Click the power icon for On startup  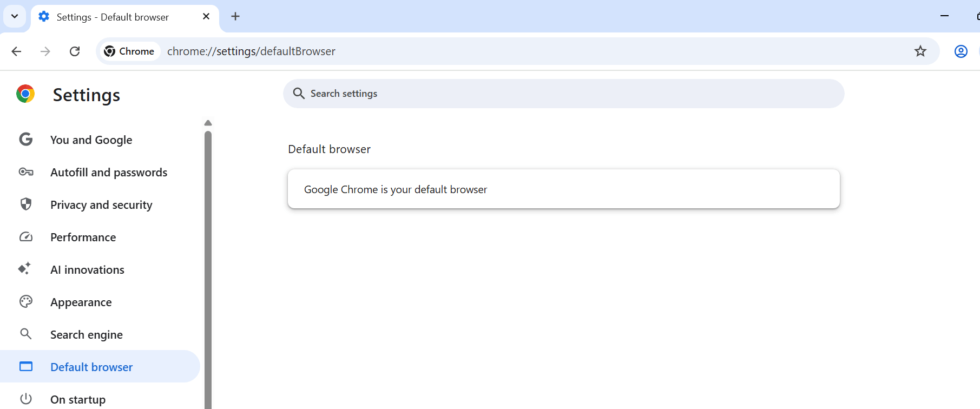(26, 399)
